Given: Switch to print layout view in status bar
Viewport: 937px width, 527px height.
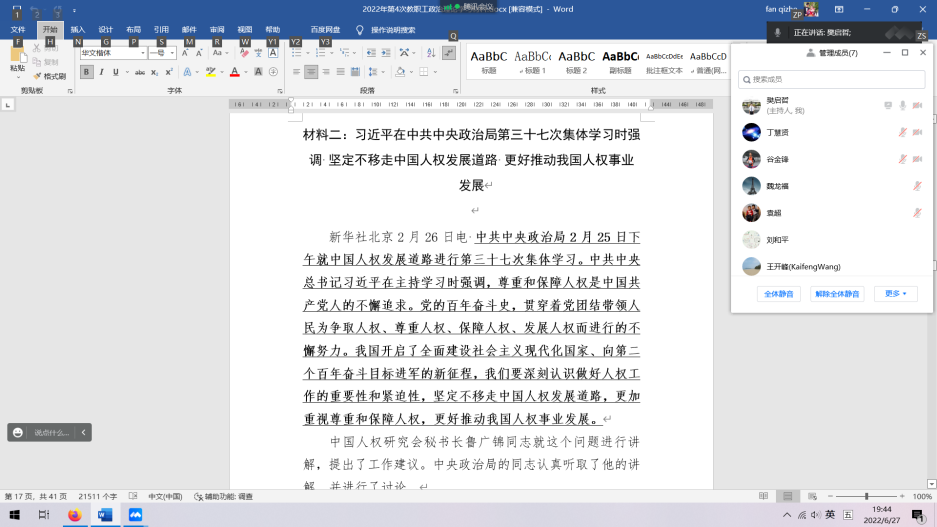Looking at the screenshot, I should [x=788, y=497].
